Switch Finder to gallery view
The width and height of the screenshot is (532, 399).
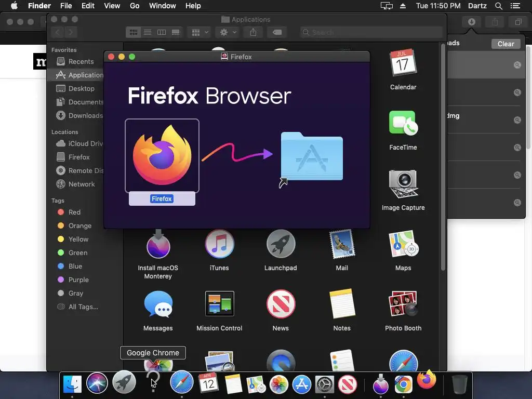[x=176, y=32]
